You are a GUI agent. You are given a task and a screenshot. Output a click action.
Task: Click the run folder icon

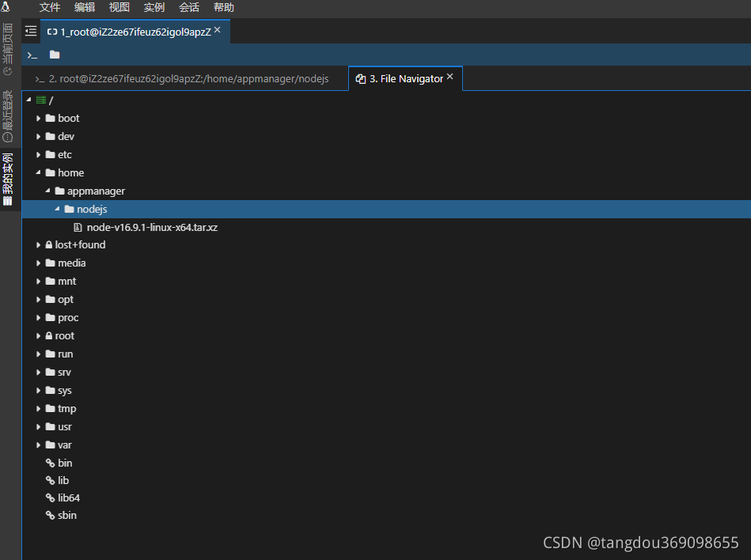pyautogui.click(x=51, y=354)
